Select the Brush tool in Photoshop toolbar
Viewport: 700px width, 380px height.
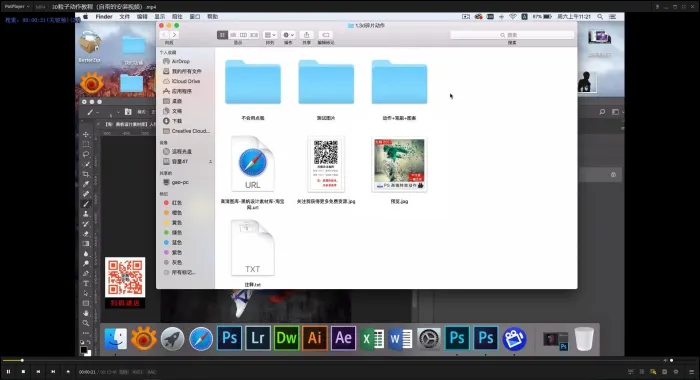[x=86, y=204]
